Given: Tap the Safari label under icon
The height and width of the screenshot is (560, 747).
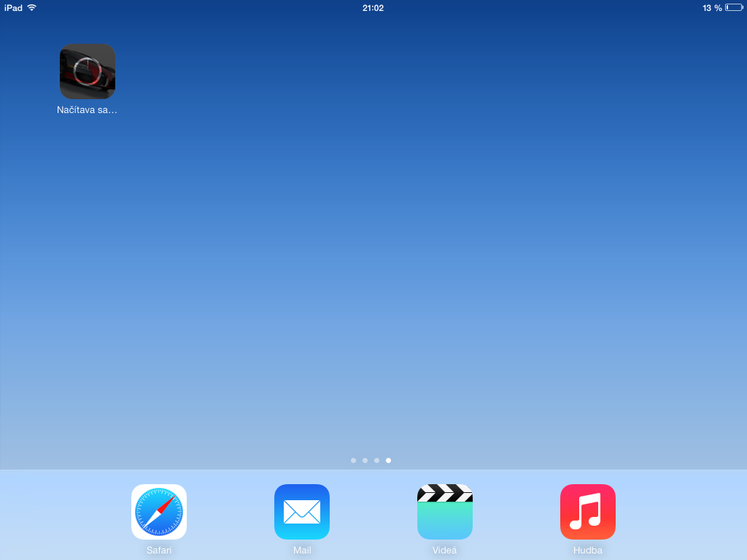Looking at the screenshot, I should [x=158, y=551].
